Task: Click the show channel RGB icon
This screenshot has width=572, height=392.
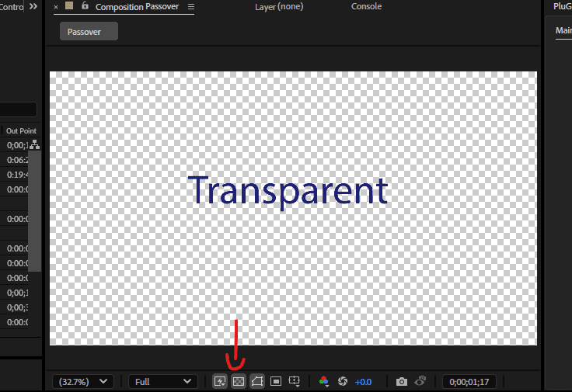Action: coord(324,381)
